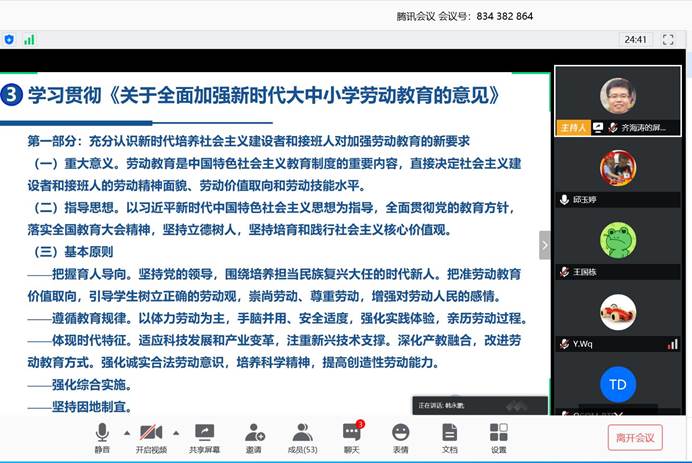The image size is (692, 463).
Task: Select 王国栋's frog avatar tile
Action: [617, 245]
